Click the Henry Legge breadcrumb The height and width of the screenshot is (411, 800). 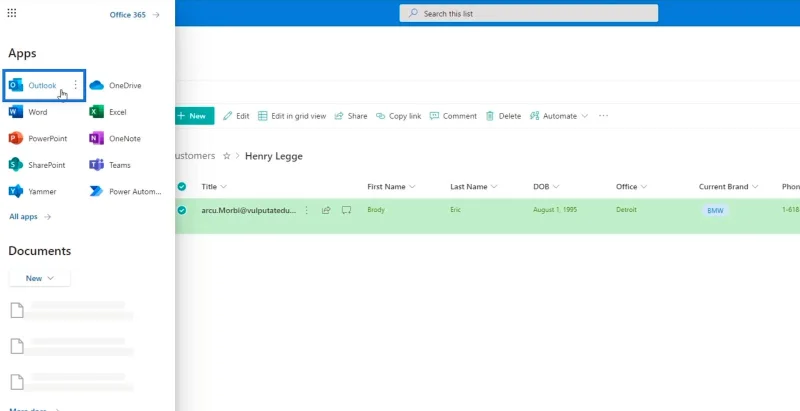[274, 156]
